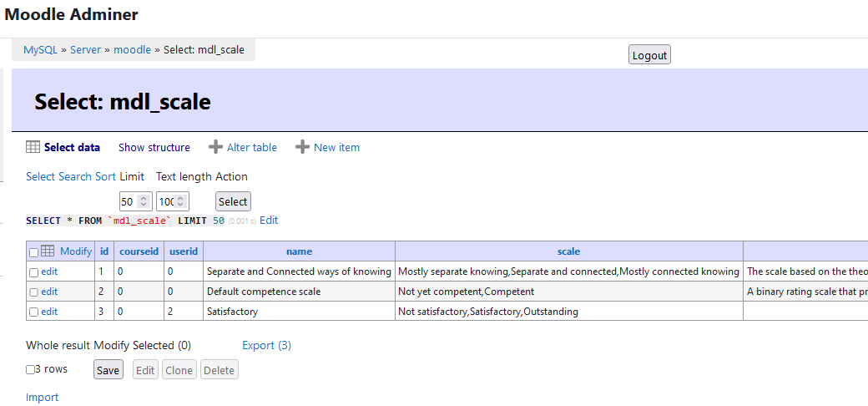This screenshot has width=868, height=406.
Task: Expand the Search options
Action: click(75, 177)
